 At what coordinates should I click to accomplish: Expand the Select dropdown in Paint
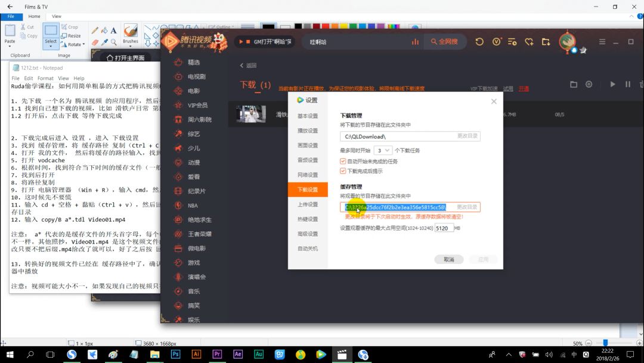tap(51, 46)
